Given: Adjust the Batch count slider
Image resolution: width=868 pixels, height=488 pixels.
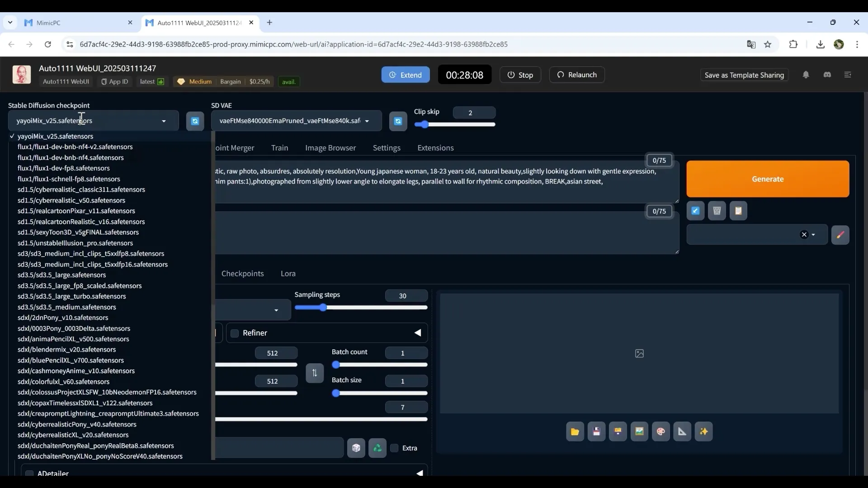Looking at the screenshot, I should click(x=379, y=365).
